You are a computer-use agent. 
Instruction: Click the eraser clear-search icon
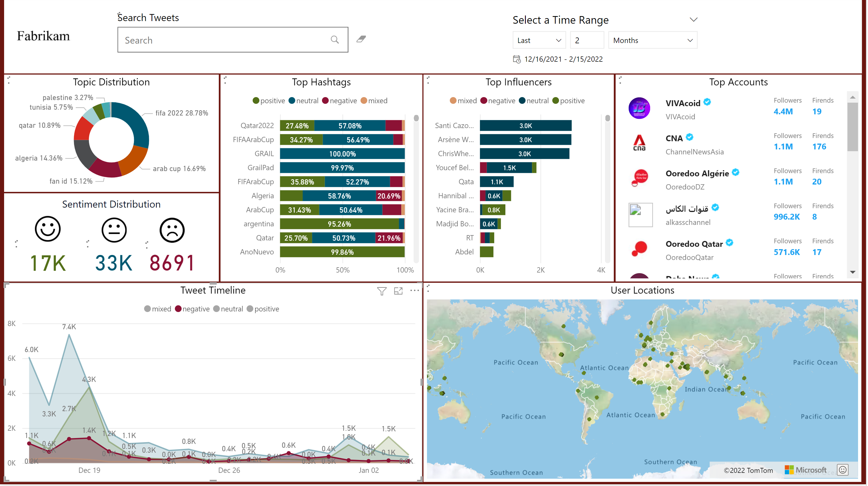[361, 39]
